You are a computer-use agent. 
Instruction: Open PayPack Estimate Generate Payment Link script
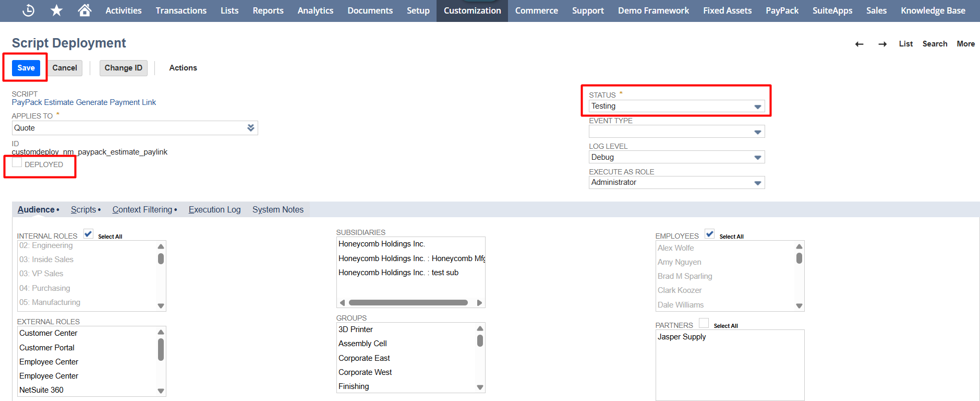[84, 102]
